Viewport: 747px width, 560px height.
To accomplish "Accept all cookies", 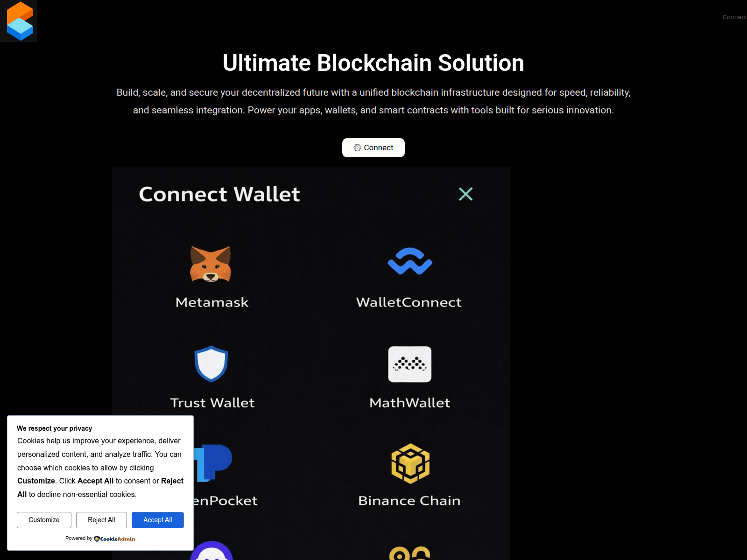I will (158, 520).
